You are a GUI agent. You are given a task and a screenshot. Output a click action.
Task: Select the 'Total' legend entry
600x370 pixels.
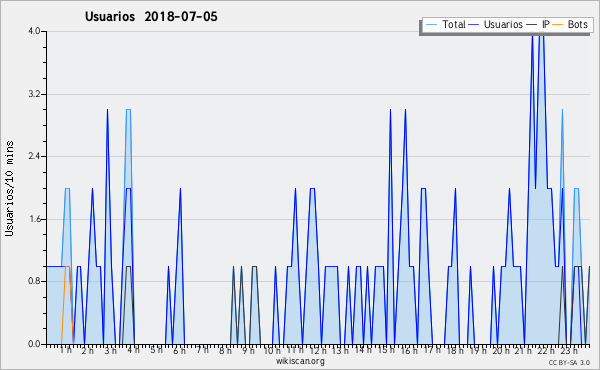[446, 24]
